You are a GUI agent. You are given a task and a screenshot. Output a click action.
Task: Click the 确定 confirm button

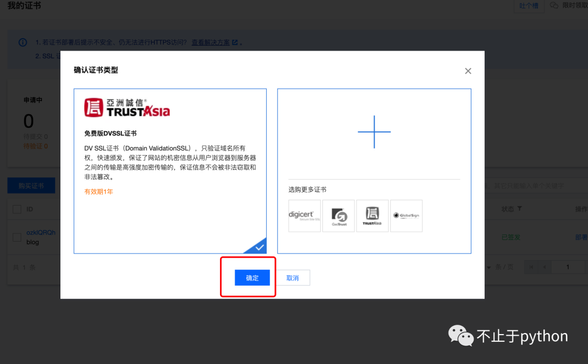coord(252,278)
